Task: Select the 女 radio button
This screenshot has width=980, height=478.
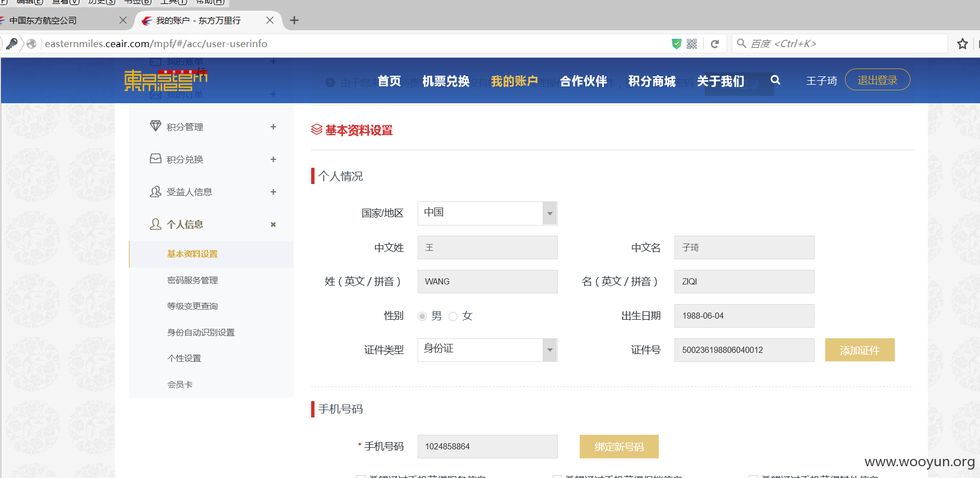Action: coord(453,316)
